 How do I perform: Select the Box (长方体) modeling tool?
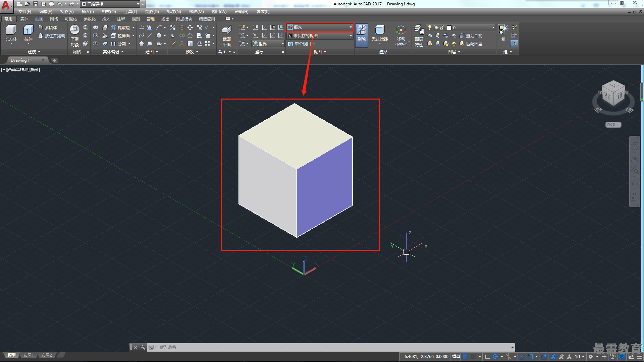click(11, 33)
